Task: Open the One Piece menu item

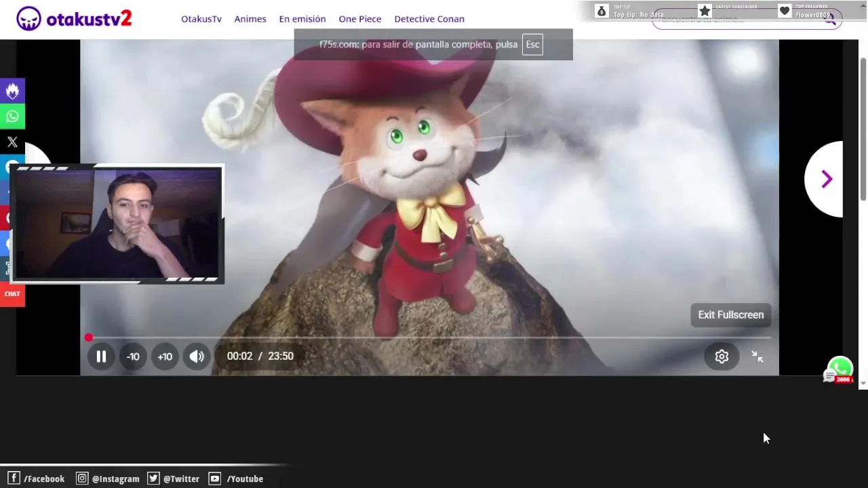Action: pos(360,19)
